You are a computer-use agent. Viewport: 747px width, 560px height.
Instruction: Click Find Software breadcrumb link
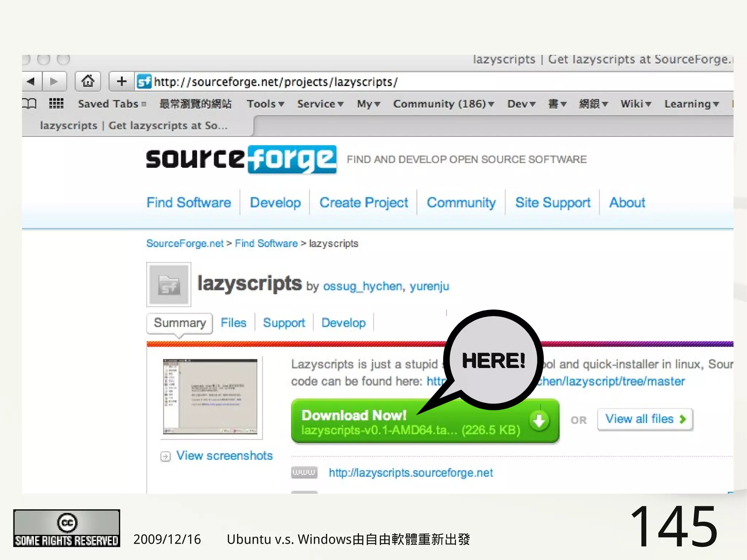[266, 243]
